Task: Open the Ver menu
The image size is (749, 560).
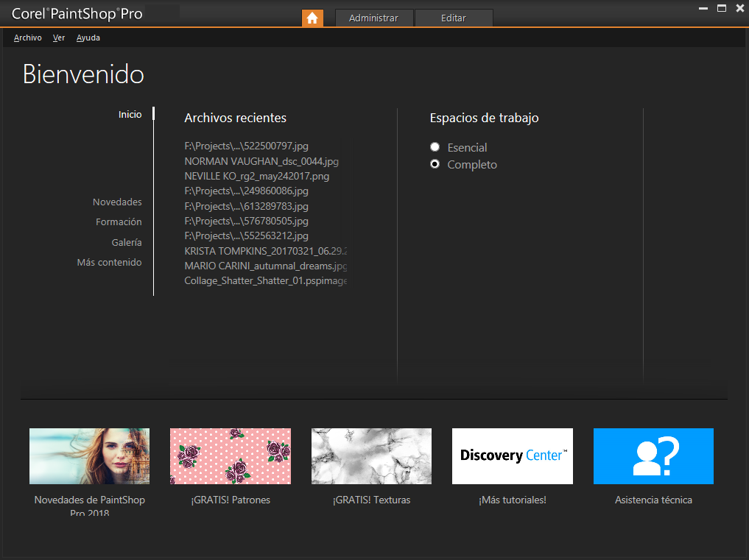Action: (x=59, y=38)
